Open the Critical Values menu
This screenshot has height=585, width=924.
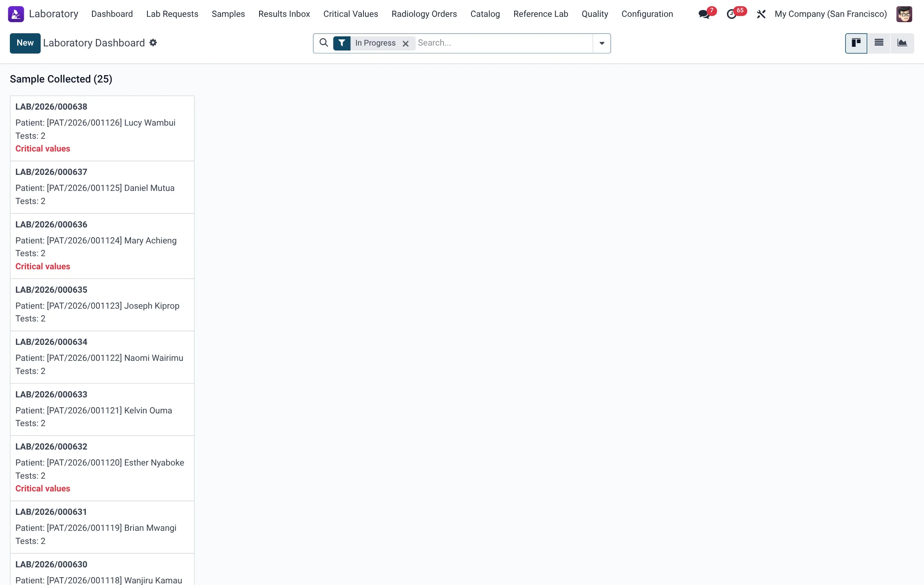click(351, 14)
